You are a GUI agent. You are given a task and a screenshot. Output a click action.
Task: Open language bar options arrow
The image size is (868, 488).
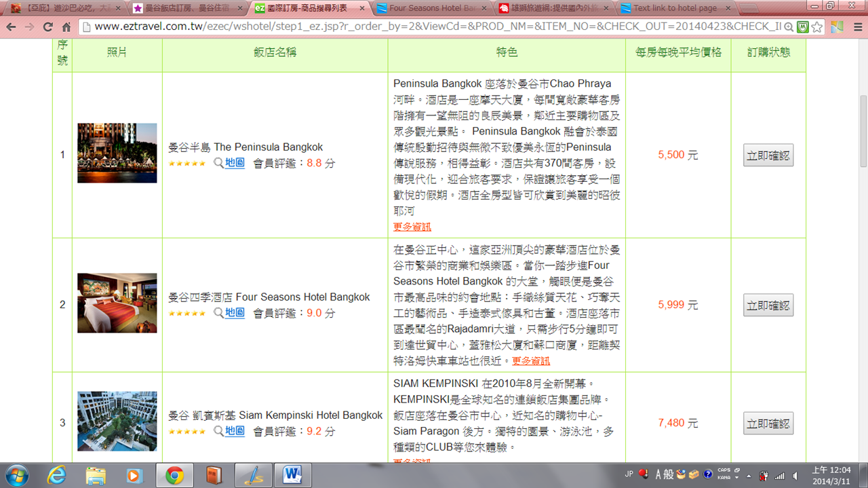(x=736, y=478)
